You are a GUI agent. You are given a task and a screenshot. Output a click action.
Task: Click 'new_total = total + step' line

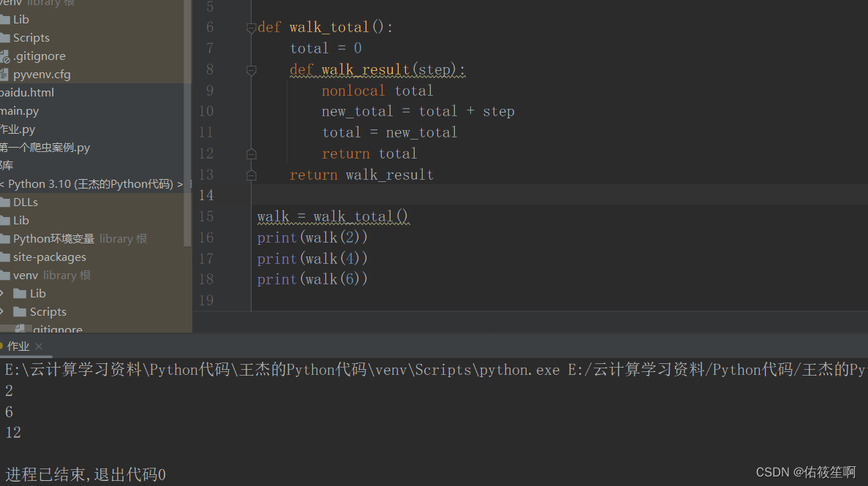[x=418, y=111]
